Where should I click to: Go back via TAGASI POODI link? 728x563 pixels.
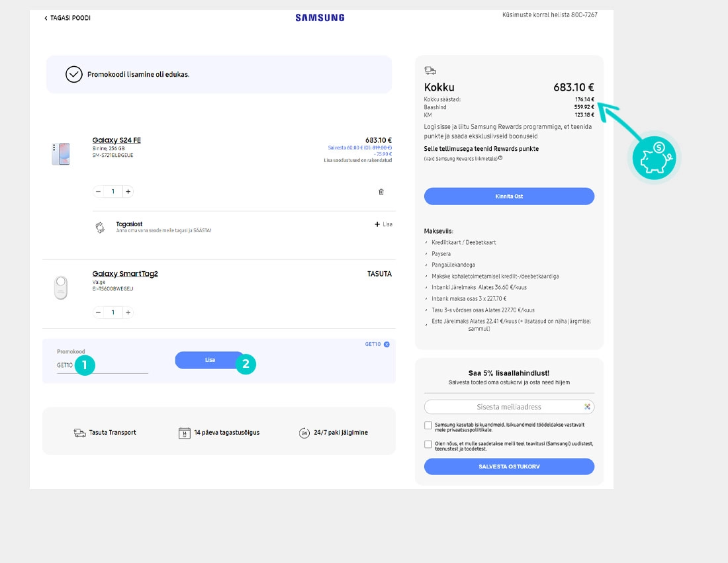pyautogui.click(x=68, y=18)
